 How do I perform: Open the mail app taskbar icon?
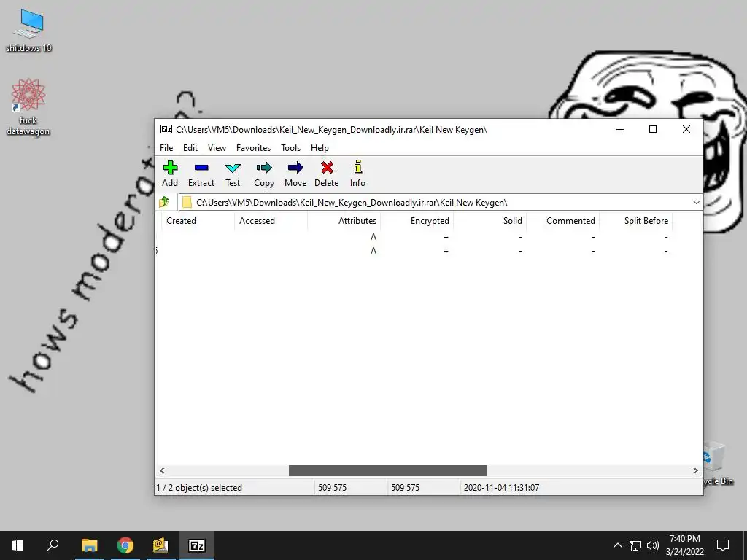[x=160, y=545]
